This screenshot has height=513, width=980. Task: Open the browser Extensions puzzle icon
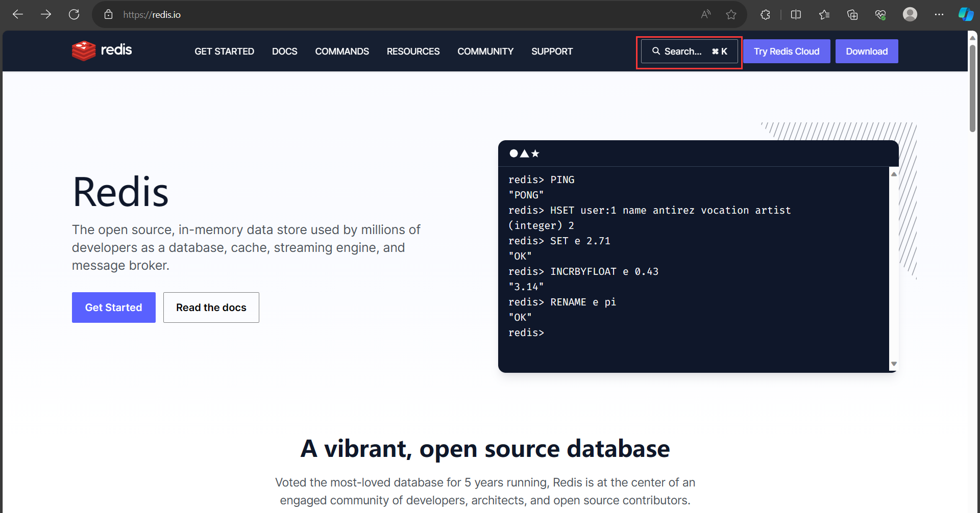pyautogui.click(x=765, y=14)
